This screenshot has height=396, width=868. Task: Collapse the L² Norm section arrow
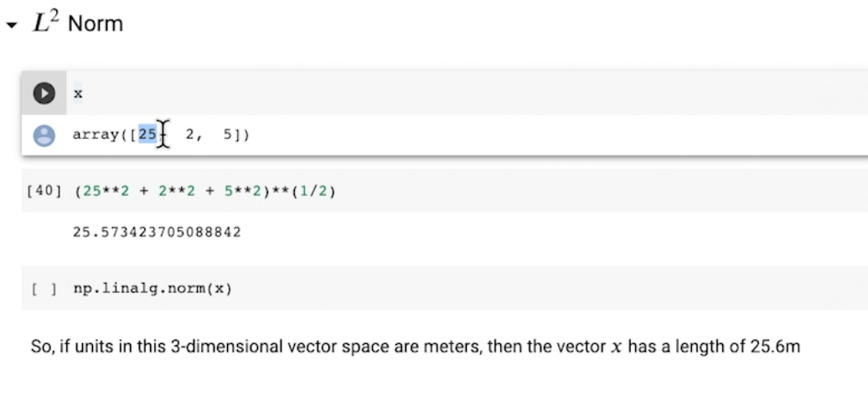[10, 25]
